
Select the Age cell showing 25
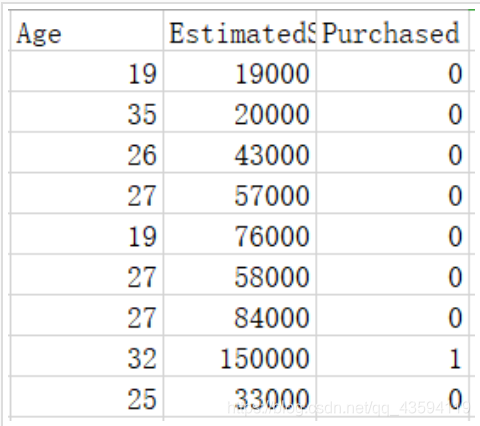(x=87, y=396)
